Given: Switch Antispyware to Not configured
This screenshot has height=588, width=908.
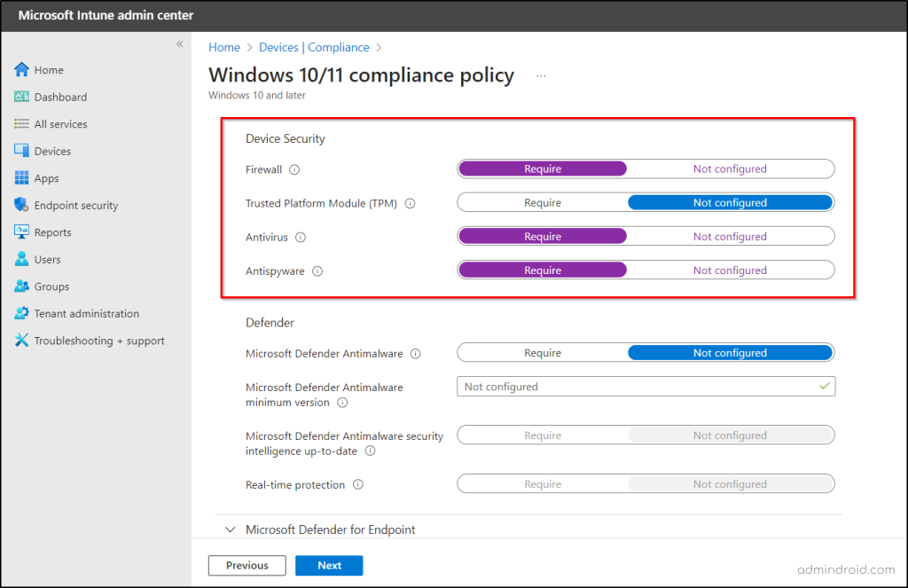Looking at the screenshot, I should pyautogui.click(x=730, y=270).
